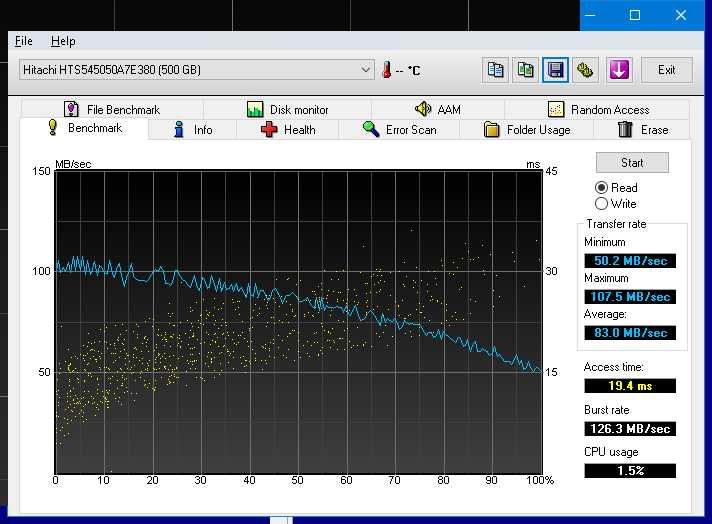Start the benchmark test
The height and width of the screenshot is (524, 712).
(x=632, y=163)
